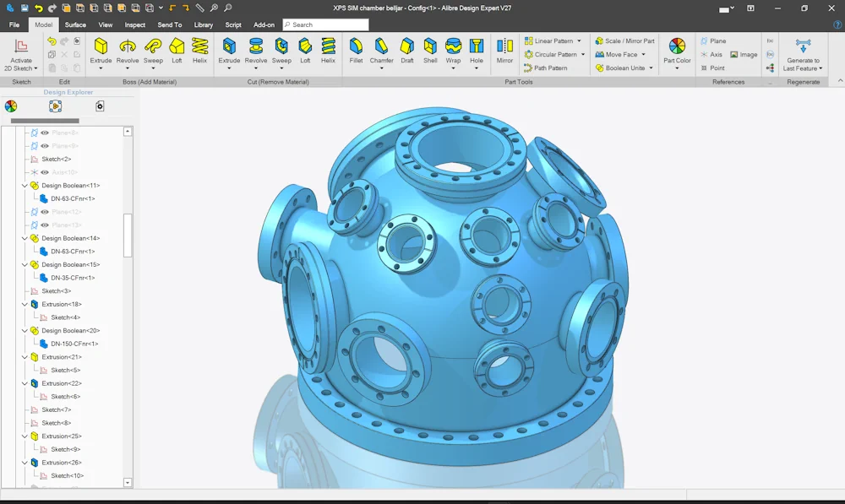Select the ruler Measure tool in the title bar
845x504 pixels.
click(x=200, y=8)
